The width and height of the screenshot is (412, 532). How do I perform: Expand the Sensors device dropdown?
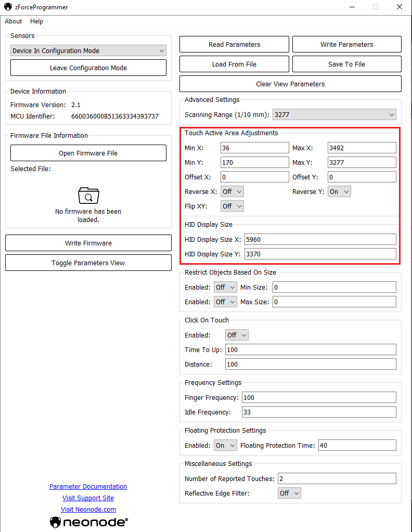88,50
